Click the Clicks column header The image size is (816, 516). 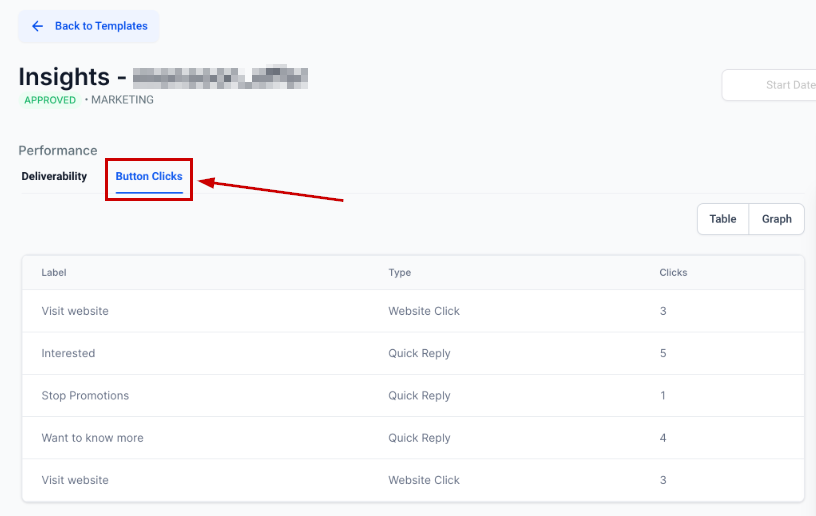pyautogui.click(x=673, y=272)
